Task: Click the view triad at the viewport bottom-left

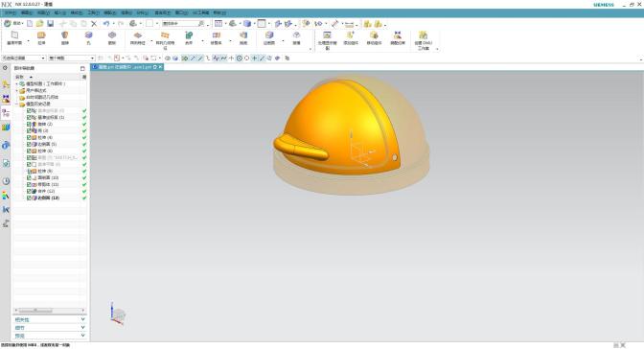Action: click(x=118, y=314)
